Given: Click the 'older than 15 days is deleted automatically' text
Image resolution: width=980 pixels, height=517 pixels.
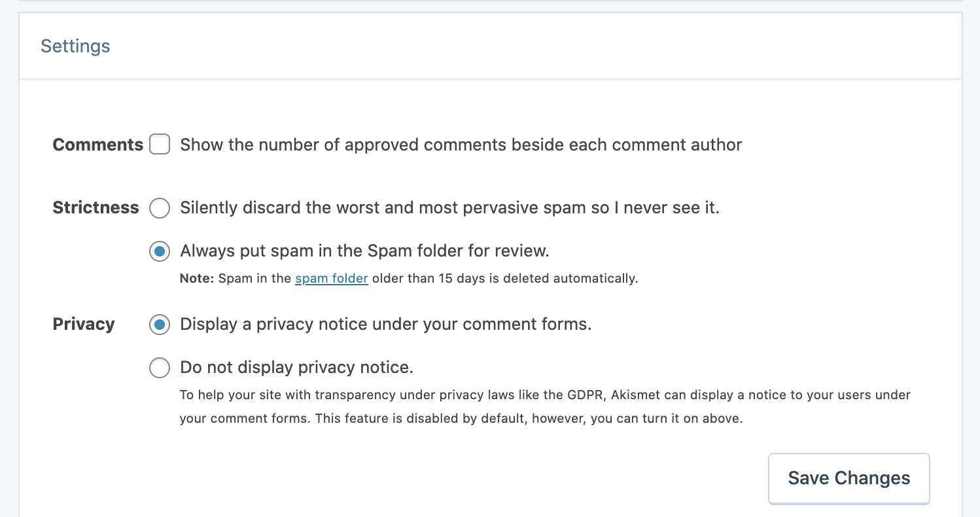Looking at the screenshot, I should 504,278.
